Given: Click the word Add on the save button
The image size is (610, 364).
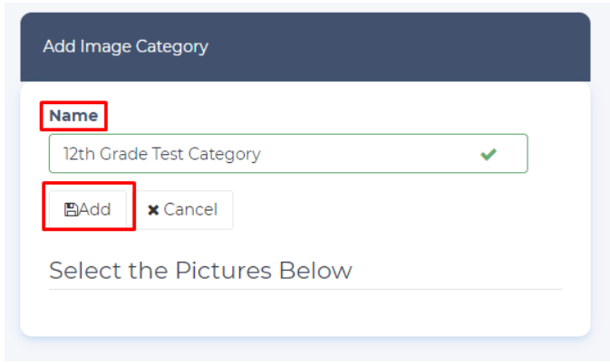Looking at the screenshot, I should click(x=95, y=210).
